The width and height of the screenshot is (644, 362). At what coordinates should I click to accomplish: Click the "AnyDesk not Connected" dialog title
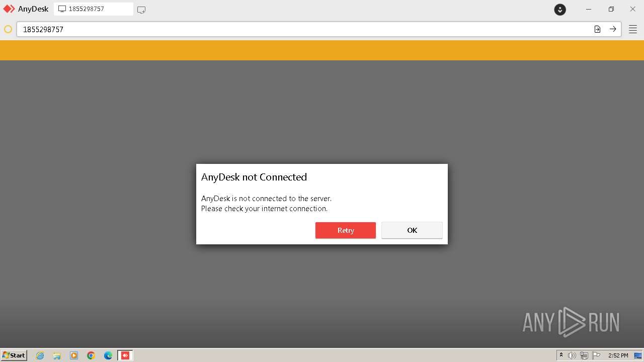pos(254,177)
